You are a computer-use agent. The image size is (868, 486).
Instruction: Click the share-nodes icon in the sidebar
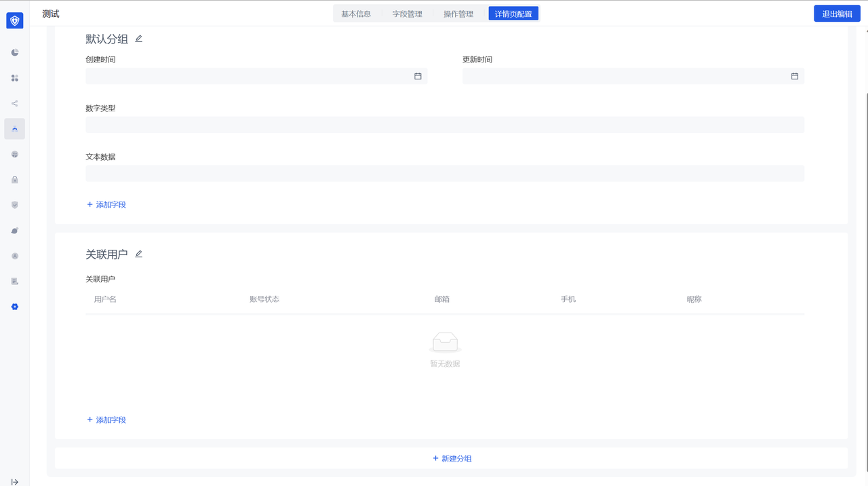pos(15,104)
